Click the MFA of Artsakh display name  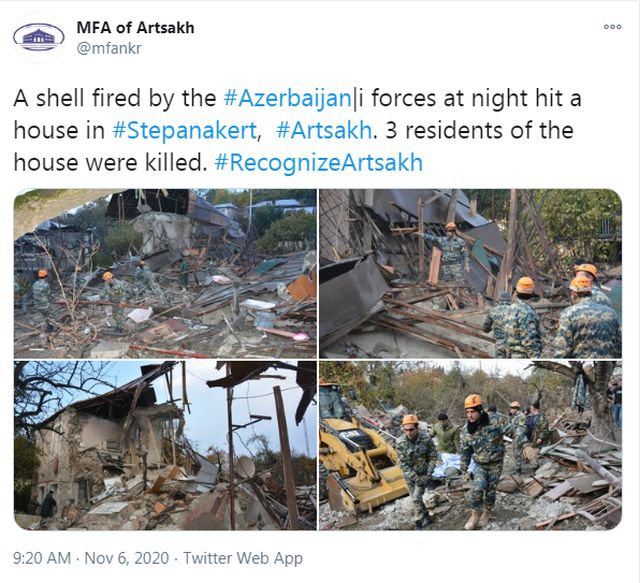[x=136, y=28]
